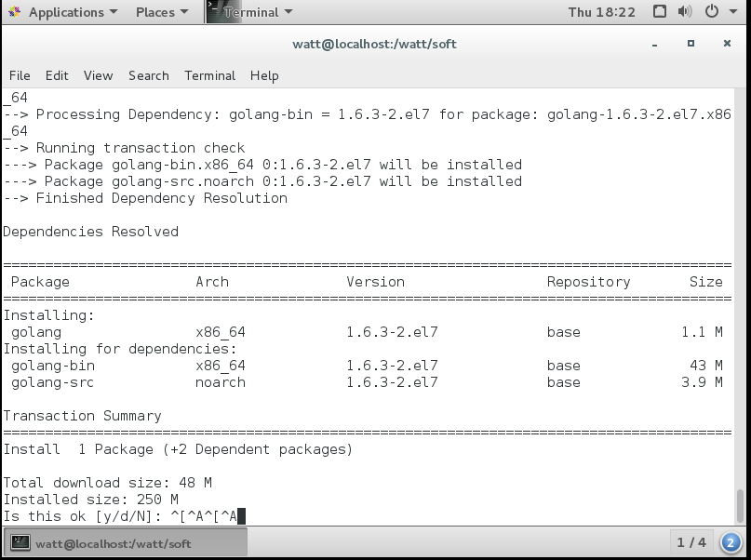Click the notification badge showing 2
Image resolution: width=751 pixels, height=560 pixels.
(731, 542)
